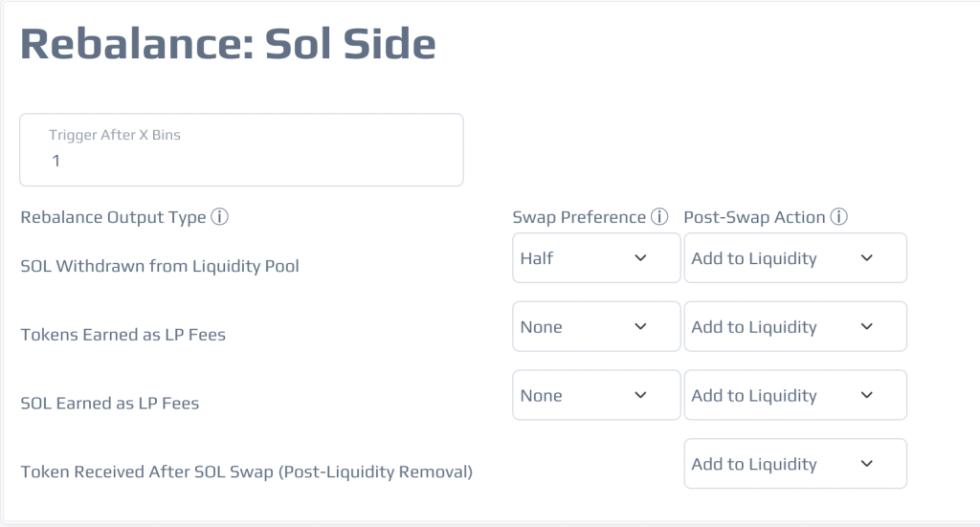Click the Trigger After X Bins input field value

[x=56, y=161]
